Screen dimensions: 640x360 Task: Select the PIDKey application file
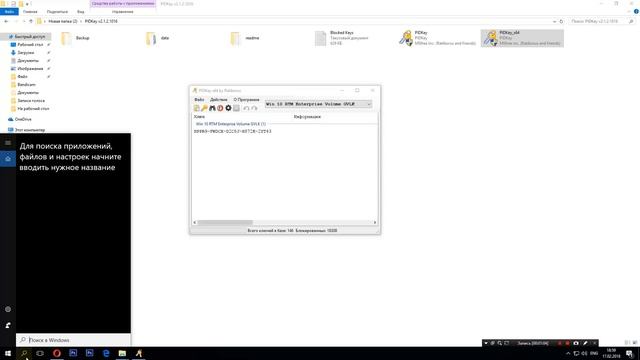coord(437,38)
